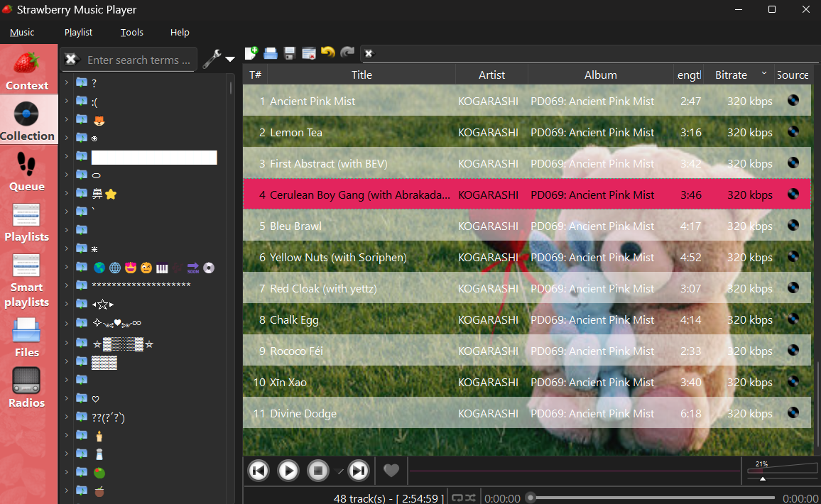The width and height of the screenshot is (821, 504).
Task: Select 'Red Cloak (with yettz)' track
Action: point(527,288)
